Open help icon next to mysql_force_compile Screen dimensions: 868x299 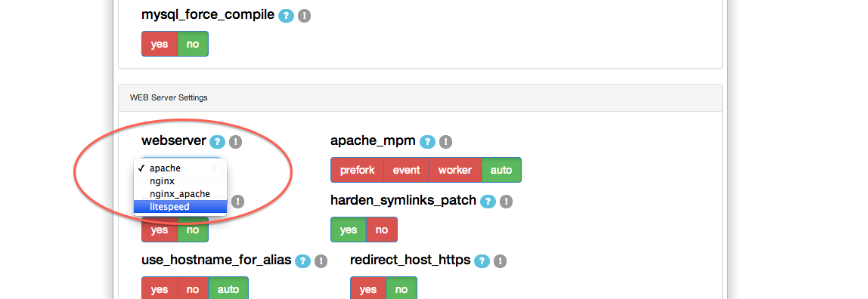[286, 16]
